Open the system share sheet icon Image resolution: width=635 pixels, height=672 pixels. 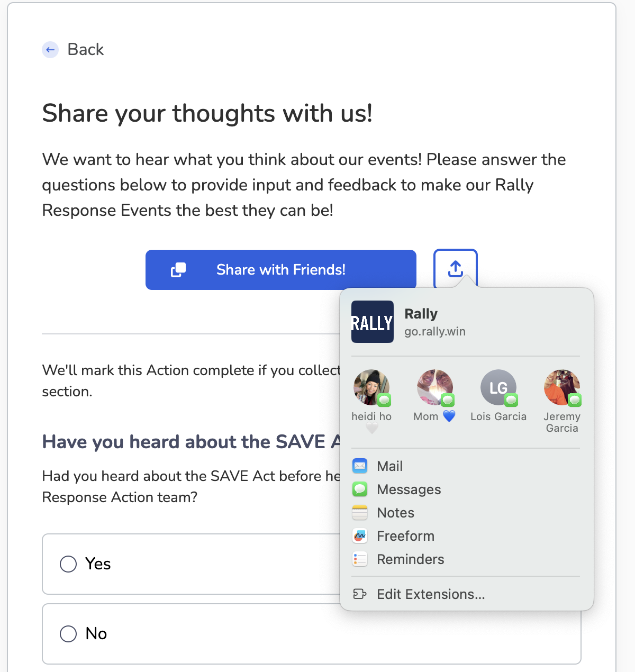[456, 269]
